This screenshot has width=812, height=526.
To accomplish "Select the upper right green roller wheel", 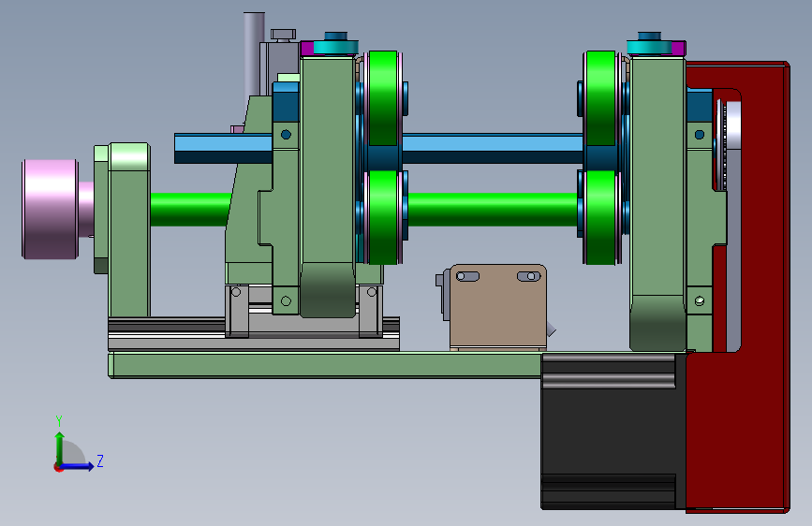I will click(x=600, y=98).
